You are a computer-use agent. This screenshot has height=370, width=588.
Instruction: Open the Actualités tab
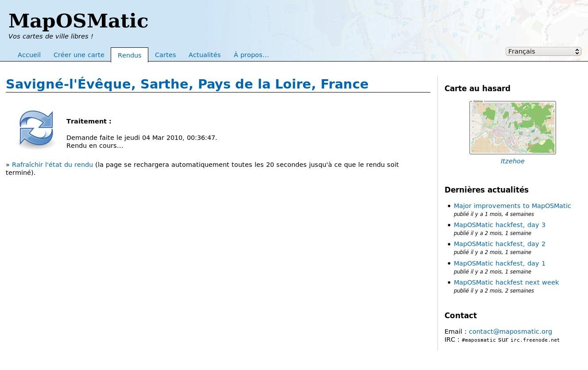(205, 55)
